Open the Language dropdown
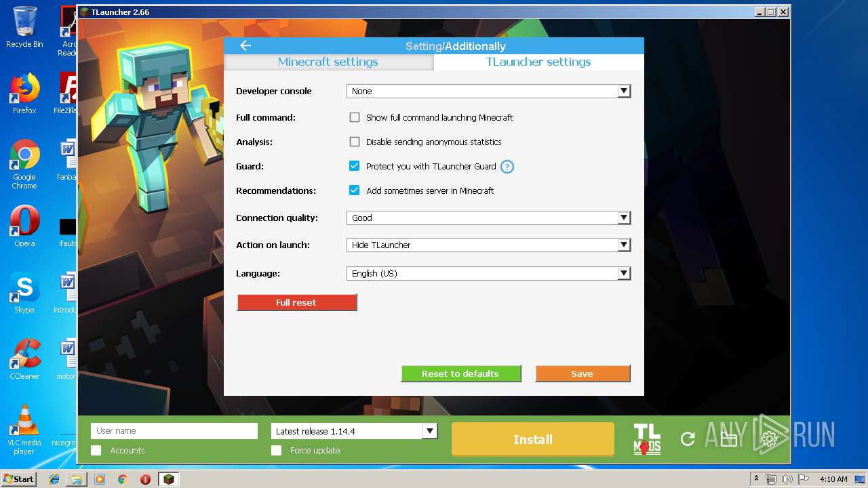Image resolution: width=868 pixels, height=488 pixels. click(x=488, y=273)
